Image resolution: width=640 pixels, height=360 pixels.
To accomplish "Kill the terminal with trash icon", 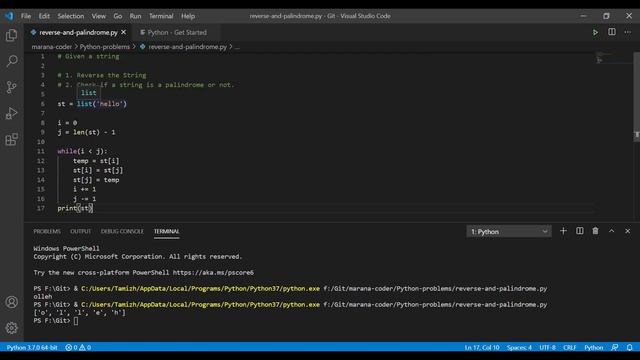I will (x=596, y=231).
